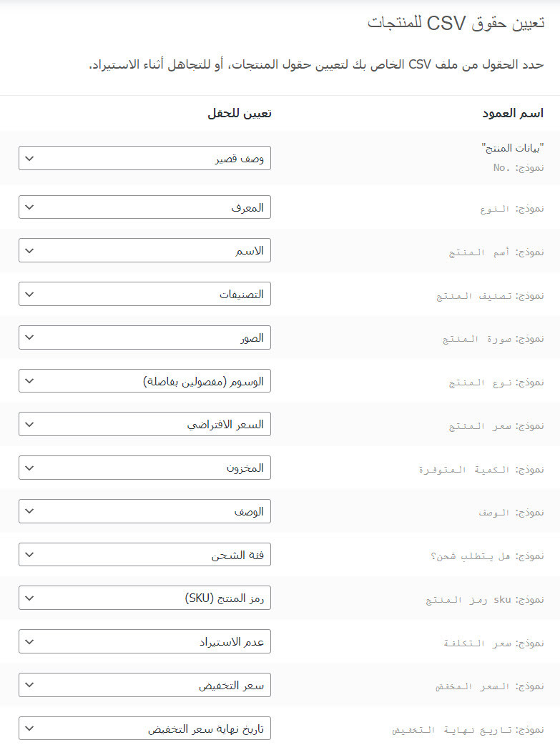This screenshot has width=560, height=750.
Task: Expand the سعر التخفيض dropdown
Action: tap(144, 686)
